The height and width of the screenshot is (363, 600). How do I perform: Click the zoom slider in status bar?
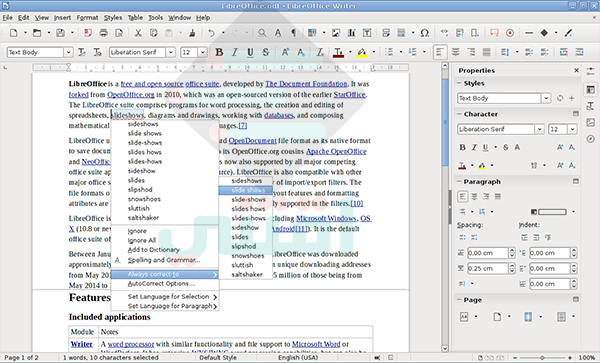click(542, 358)
